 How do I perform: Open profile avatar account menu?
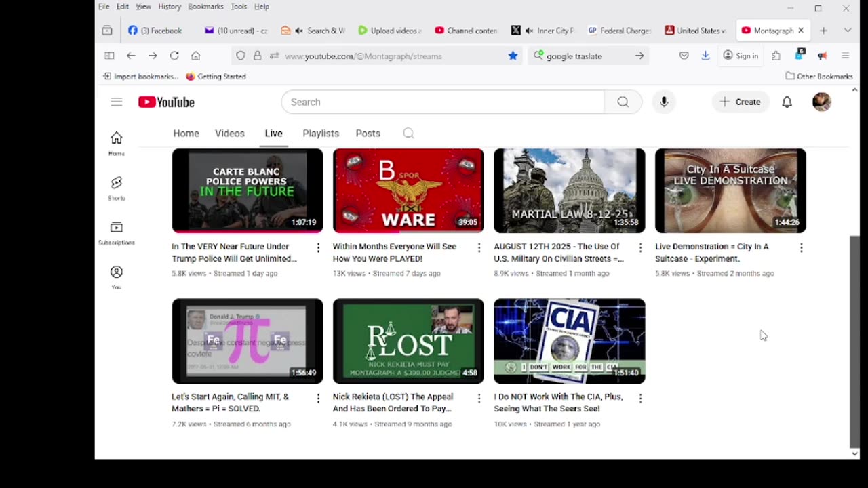[821, 102]
